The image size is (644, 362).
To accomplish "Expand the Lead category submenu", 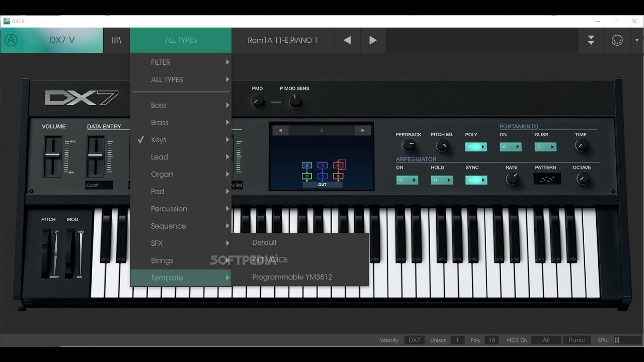I will click(181, 157).
